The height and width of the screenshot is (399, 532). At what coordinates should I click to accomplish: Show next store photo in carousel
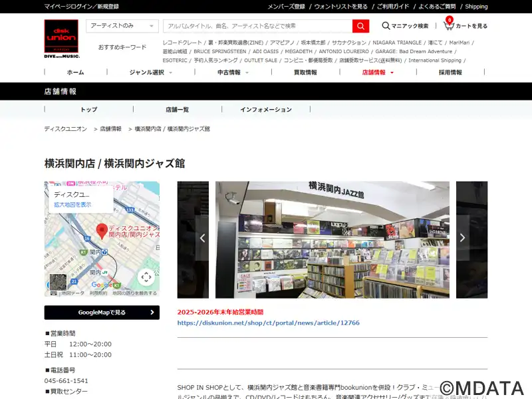[x=462, y=238]
